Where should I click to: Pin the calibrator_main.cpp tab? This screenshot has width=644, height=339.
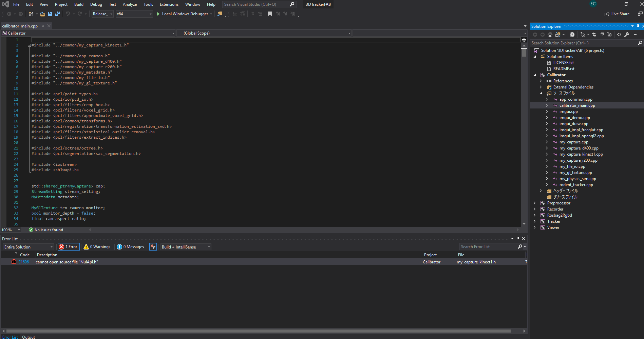click(x=43, y=26)
